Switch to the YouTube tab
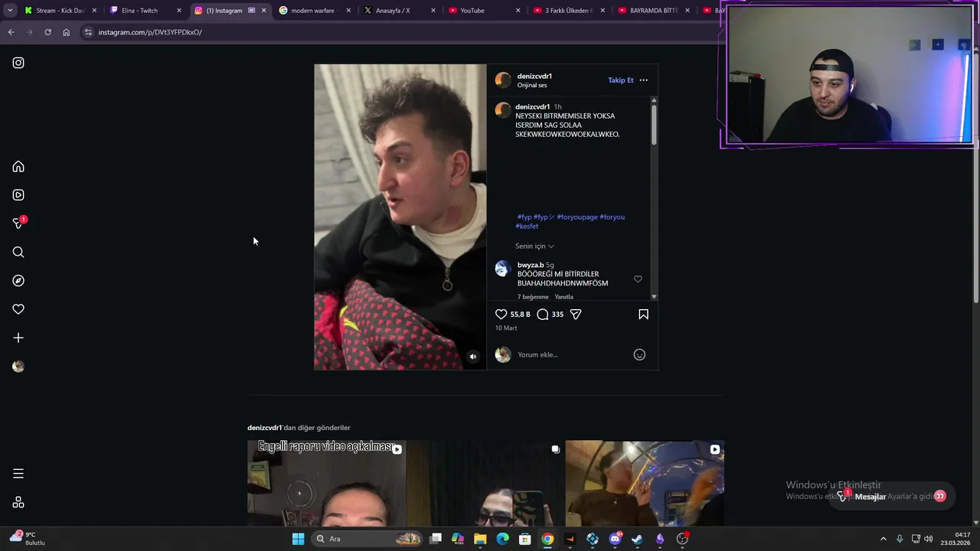Screen dimensions: 980x551 [x=483, y=11]
